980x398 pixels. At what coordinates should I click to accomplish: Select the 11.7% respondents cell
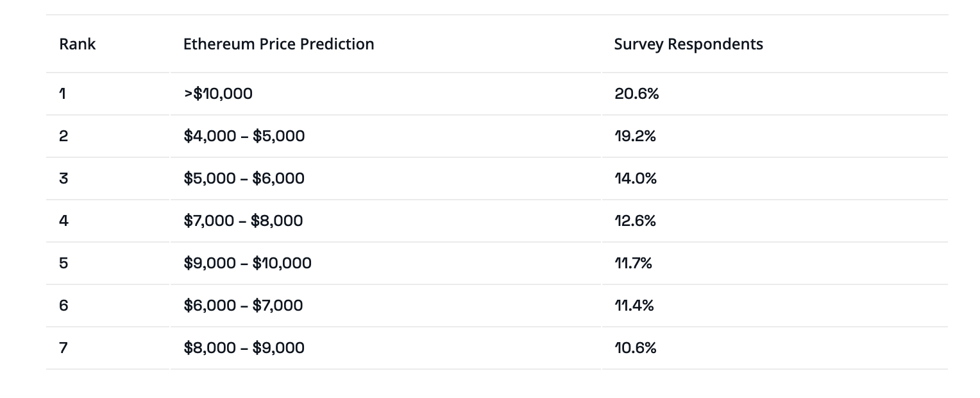tap(633, 263)
